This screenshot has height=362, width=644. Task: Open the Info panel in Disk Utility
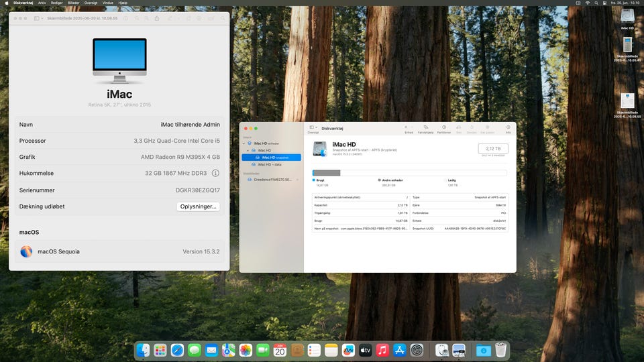tap(508, 128)
